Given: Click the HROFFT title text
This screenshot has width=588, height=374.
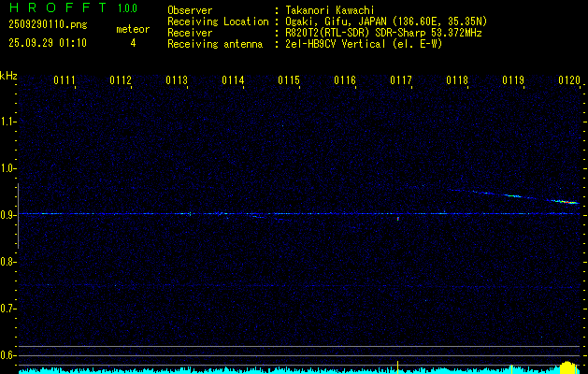Looking at the screenshot, I should click(x=57, y=7).
